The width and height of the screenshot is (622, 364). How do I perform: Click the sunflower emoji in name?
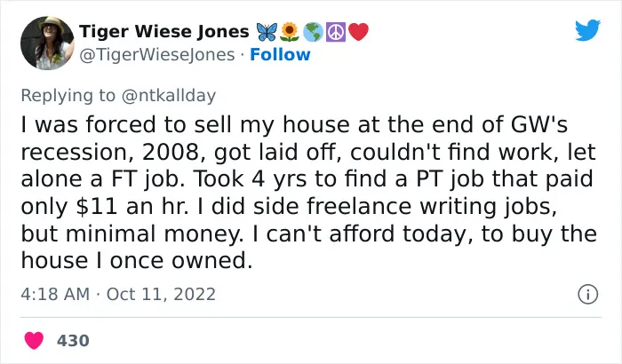(x=290, y=32)
